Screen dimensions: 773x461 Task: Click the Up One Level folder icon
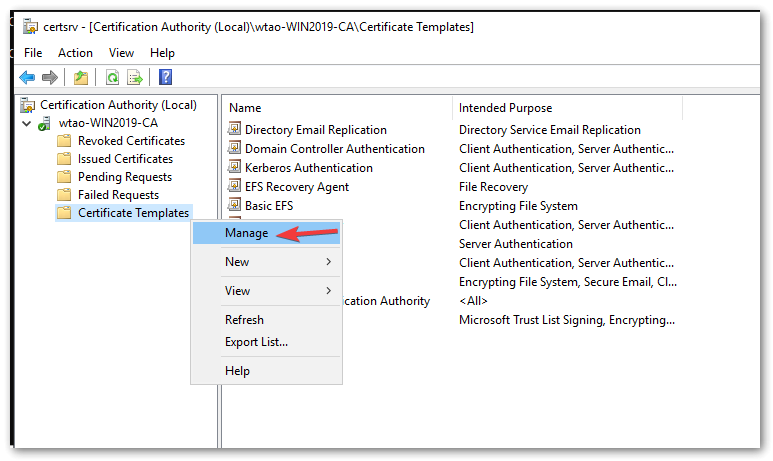point(80,77)
